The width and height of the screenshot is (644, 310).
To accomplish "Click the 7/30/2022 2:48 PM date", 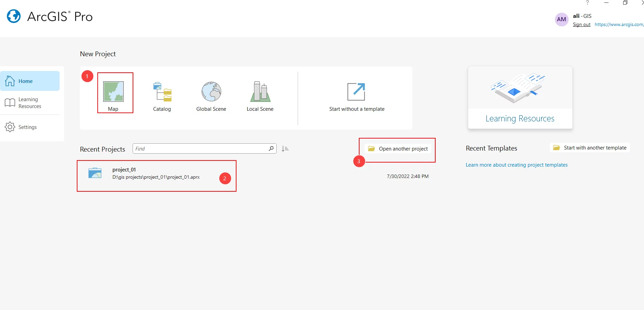I will [408, 176].
